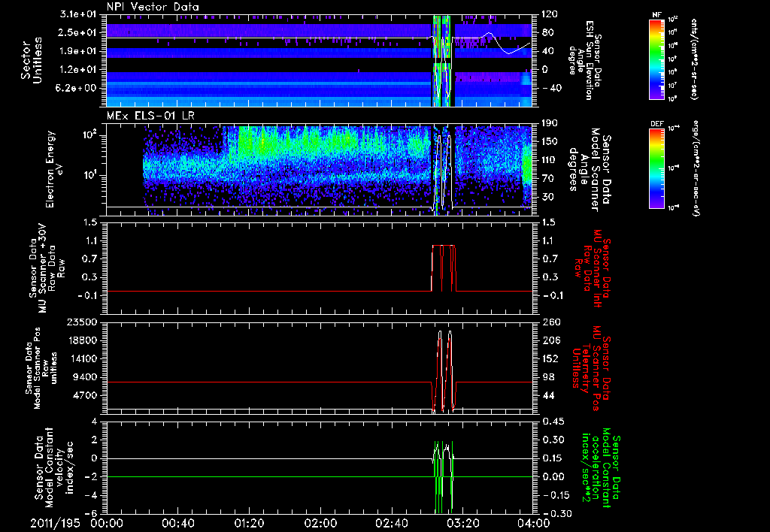Click the 03:20 time tick label
Viewport: 770px width, 532px height.
pyautogui.click(x=462, y=523)
